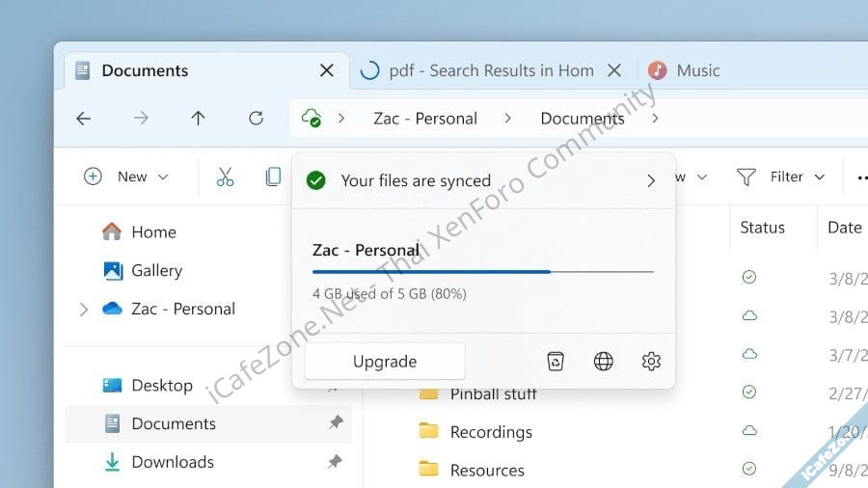
Task: Click the Copy icon in toolbar
Action: point(273,176)
